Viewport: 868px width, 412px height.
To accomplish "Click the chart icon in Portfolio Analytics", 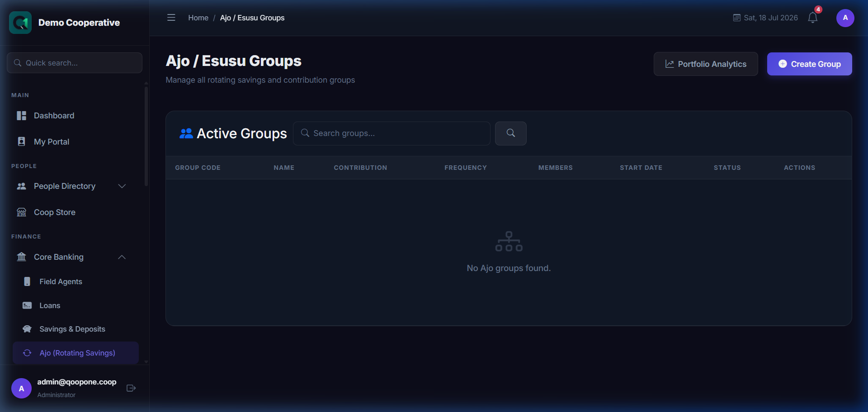I will (670, 64).
